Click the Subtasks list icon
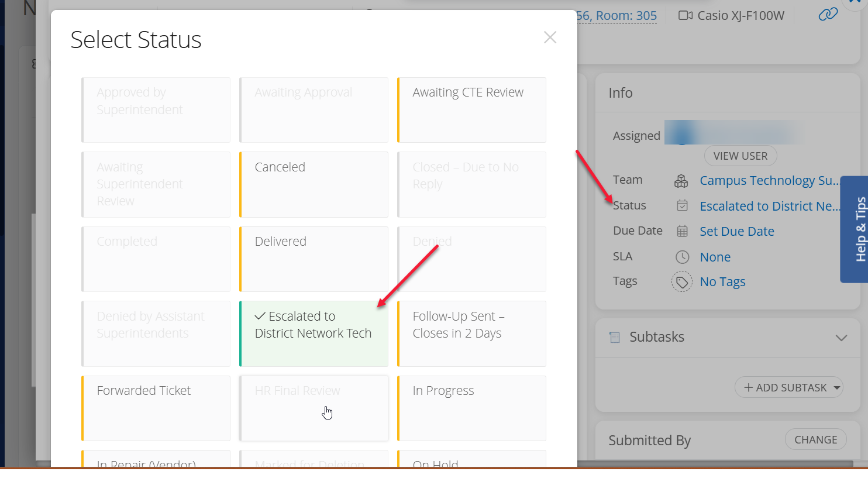 [614, 337]
